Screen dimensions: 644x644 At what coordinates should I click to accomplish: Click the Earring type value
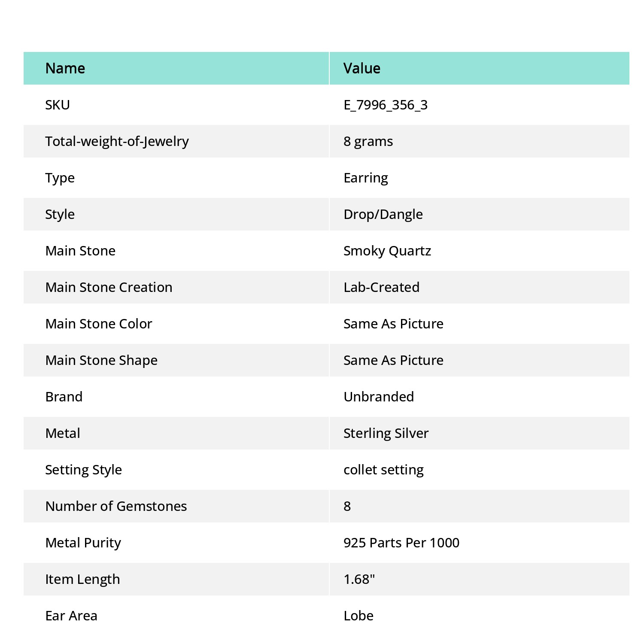(366, 178)
